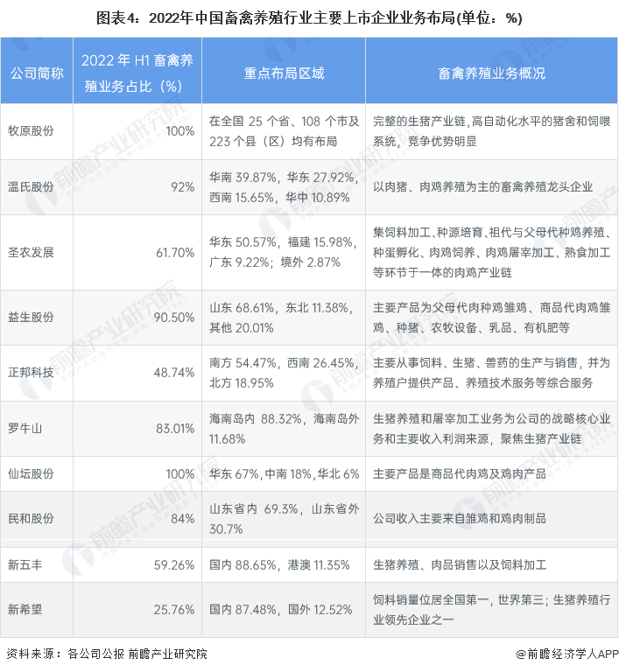Select the '2022年H1畜禽养殖业务占比' header
The image size is (619, 672).
(137, 73)
